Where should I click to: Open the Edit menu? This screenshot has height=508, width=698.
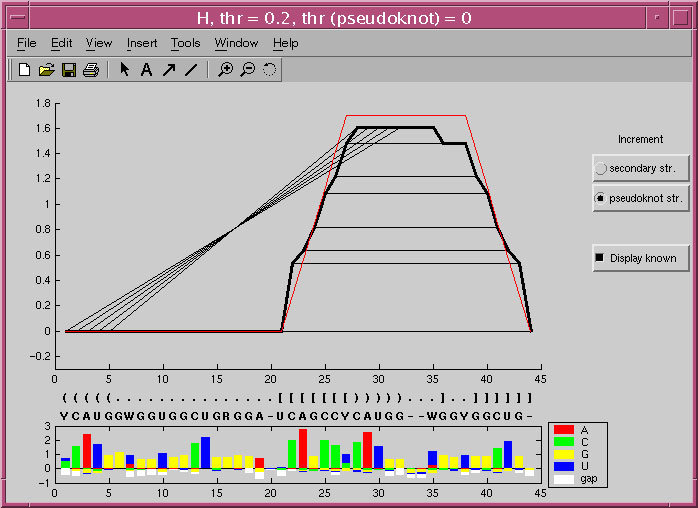(61, 43)
